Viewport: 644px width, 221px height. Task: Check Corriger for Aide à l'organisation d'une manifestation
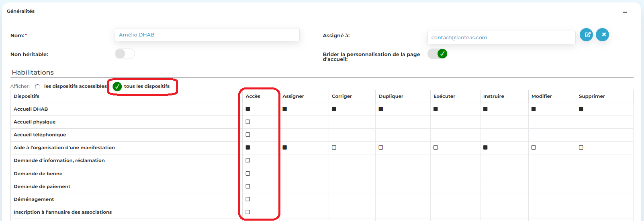[x=334, y=148]
